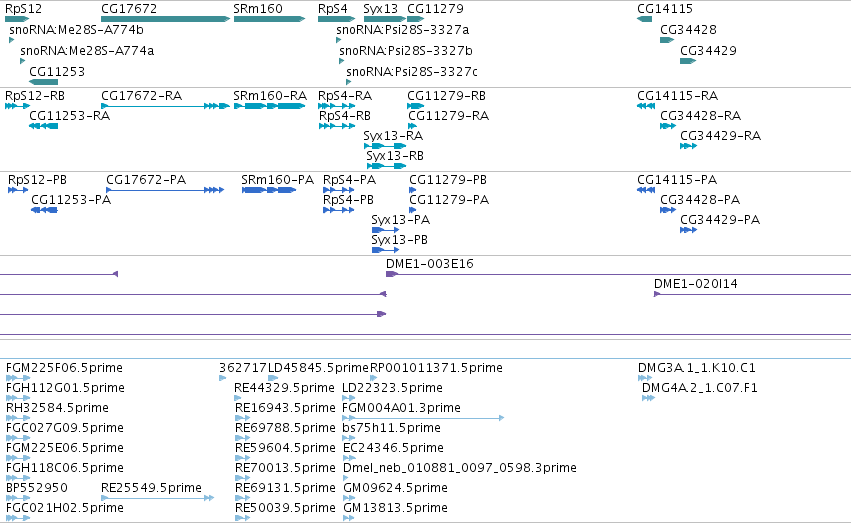The height and width of the screenshot is (523, 851).
Task: Click snoRNA:Me28S-A774b label
Action: point(77,29)
